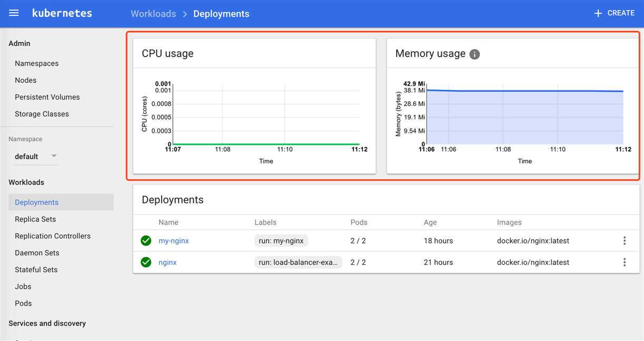Click the CPU usage graph line
Screen dimensions: 644x341
[266, 144]
